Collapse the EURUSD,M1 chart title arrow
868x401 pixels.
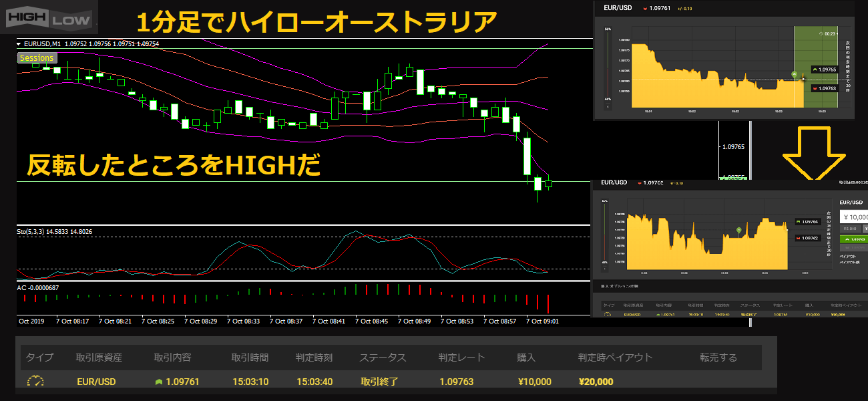coord(19,44)
